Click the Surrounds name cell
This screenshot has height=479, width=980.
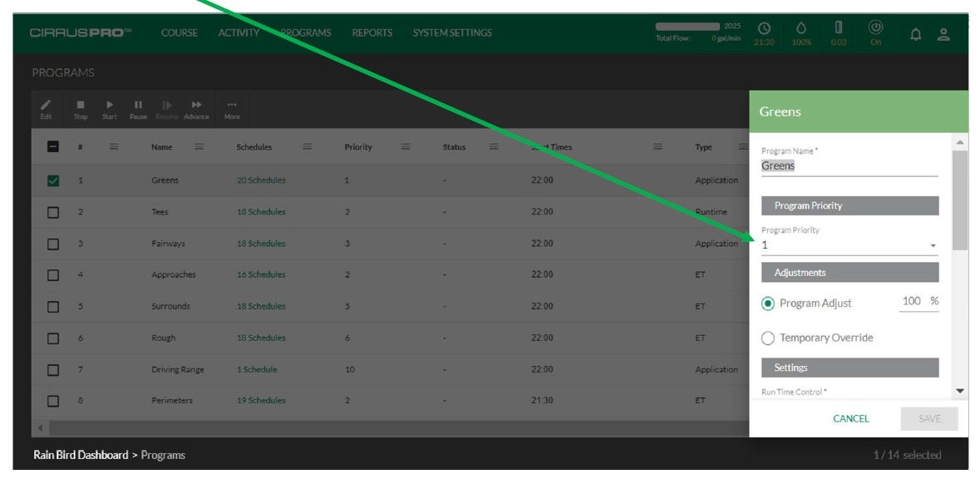pos(170,306)
